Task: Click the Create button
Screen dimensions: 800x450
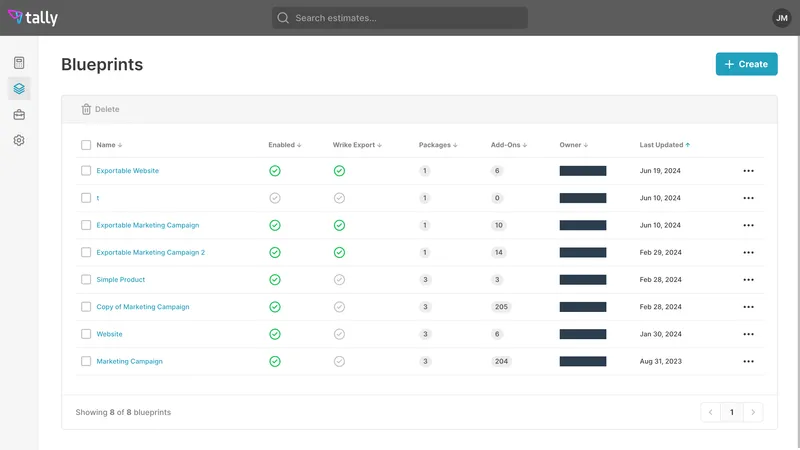Action: pyautogui.click(x=746, y=64)
